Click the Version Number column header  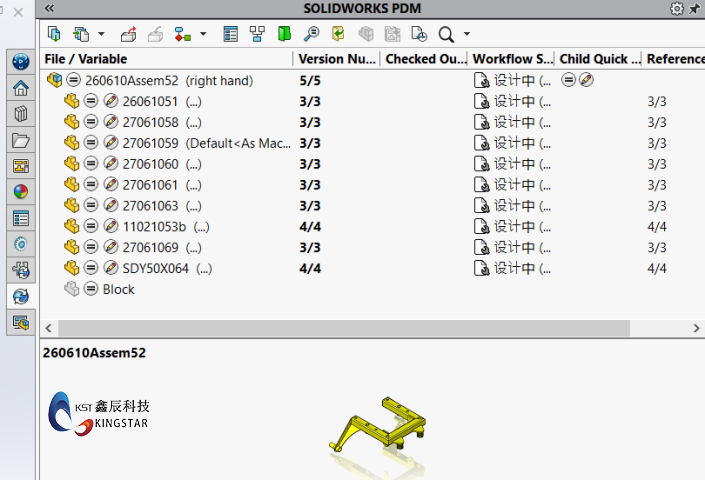pos(336,59)
